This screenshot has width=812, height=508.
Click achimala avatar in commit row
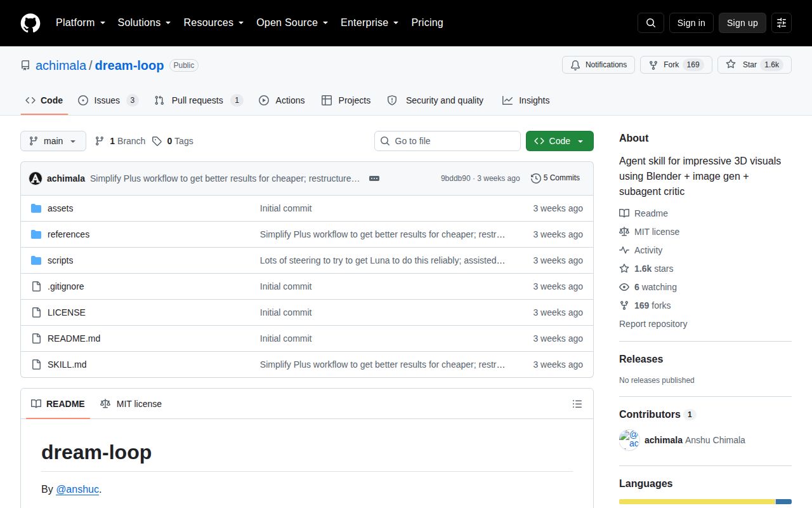pyautogui.click(x=36, y=178)
